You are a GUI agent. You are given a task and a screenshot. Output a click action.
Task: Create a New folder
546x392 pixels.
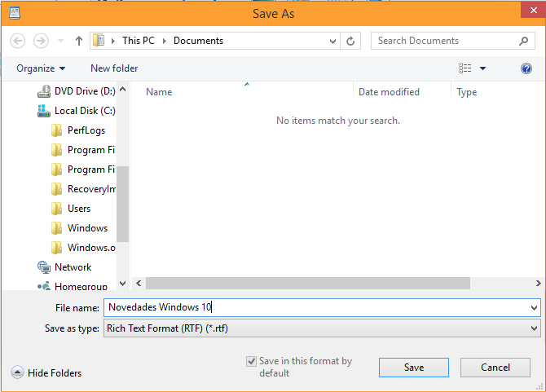[x=114, y=68]
